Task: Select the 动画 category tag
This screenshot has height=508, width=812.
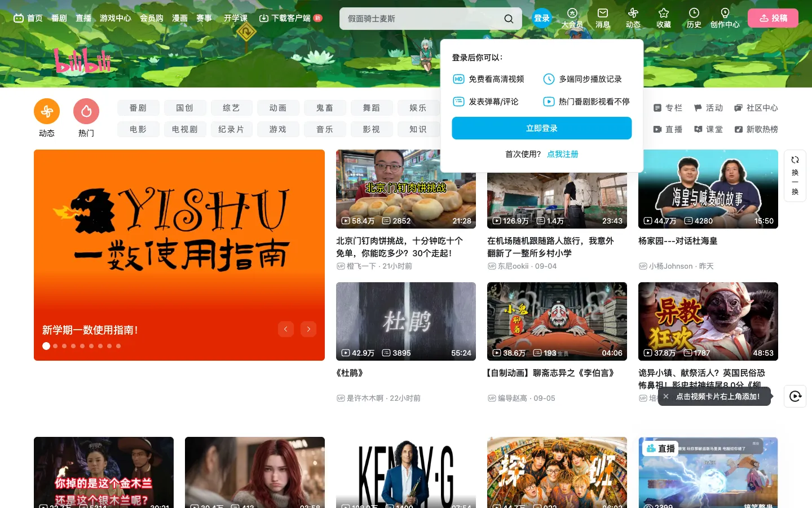Action: (279, 108)
